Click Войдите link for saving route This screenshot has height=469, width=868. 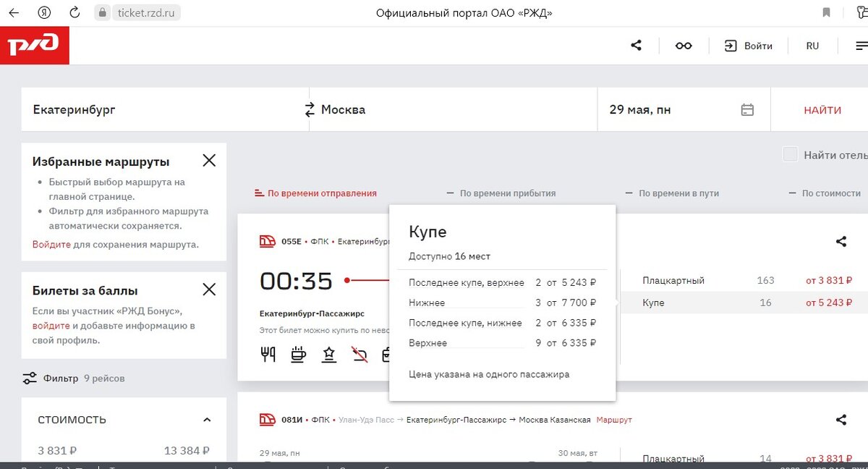pyautogui.click(x=51, y=245)
